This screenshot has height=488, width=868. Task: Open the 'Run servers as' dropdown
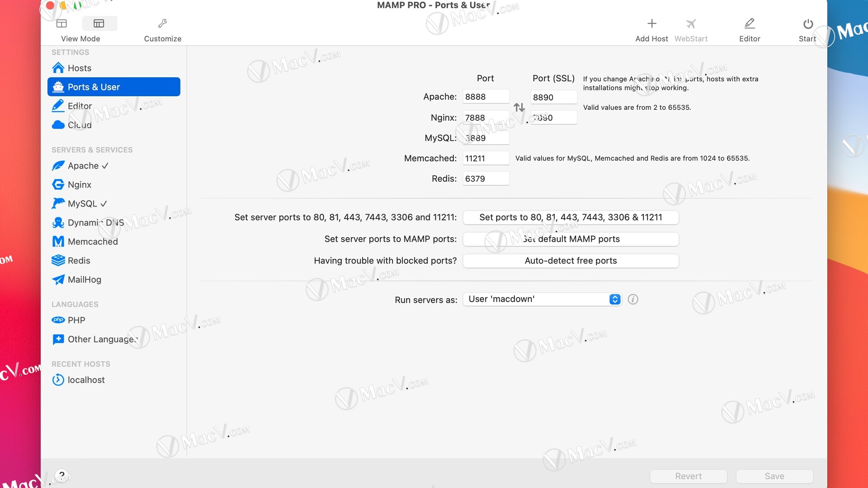tap(615, 299)
